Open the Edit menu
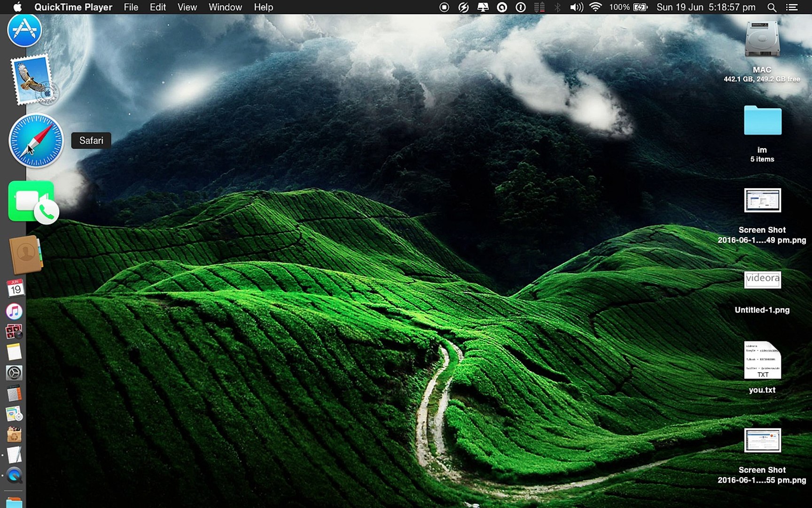Viewport: 812px width, 508px height. [158, 7]
